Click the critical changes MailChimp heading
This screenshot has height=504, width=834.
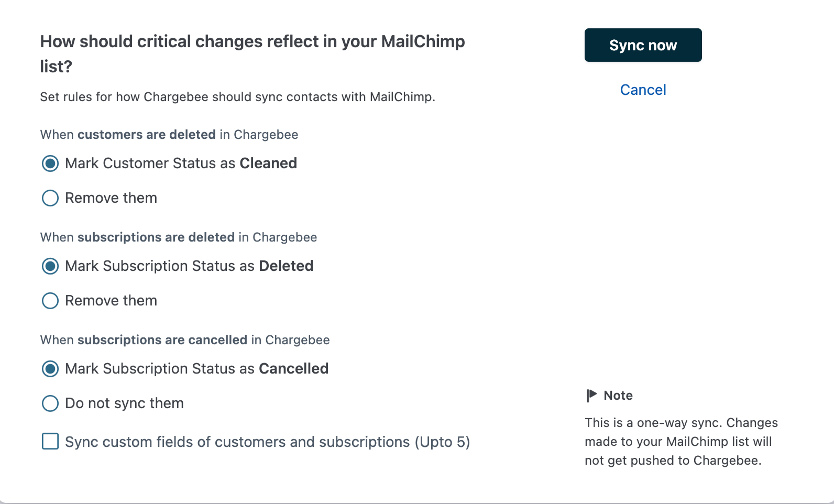(252, 42)
